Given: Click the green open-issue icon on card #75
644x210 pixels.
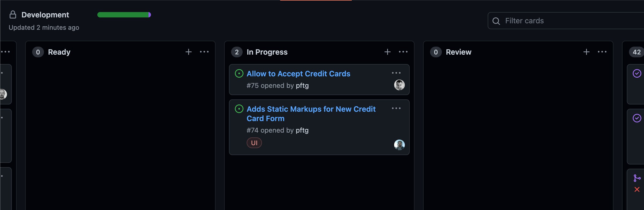Looking at the screenshot, I should (239, 73).
